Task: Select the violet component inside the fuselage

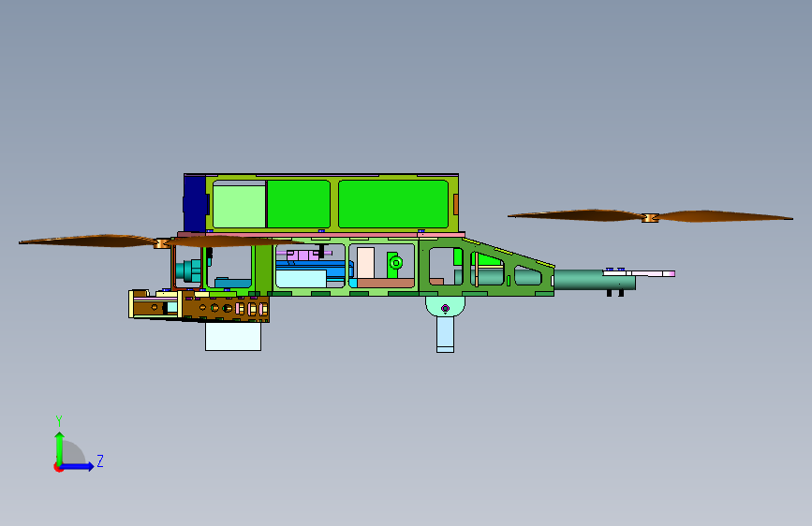Action: (303, 255)
